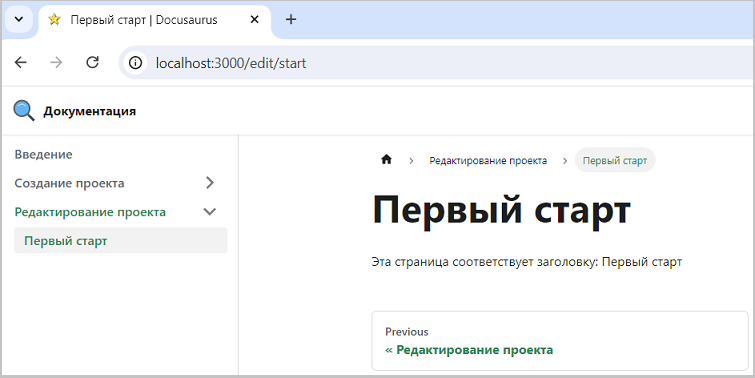755x378 pixels.
Task: Expand Создание проекта with its chevron
Action: click(x=210, y=183)
